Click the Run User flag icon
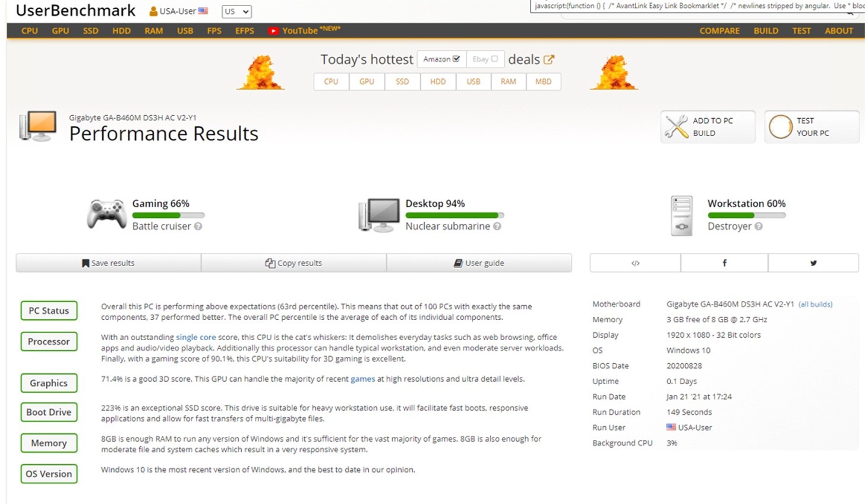This screenshot has height=504, width=865. click(671, 427)
